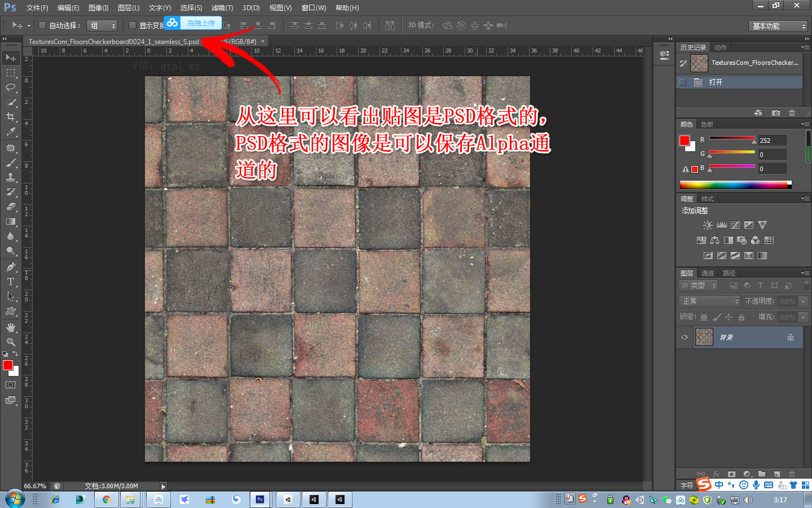Add a Color Balance adjustment

click(715, 240)
